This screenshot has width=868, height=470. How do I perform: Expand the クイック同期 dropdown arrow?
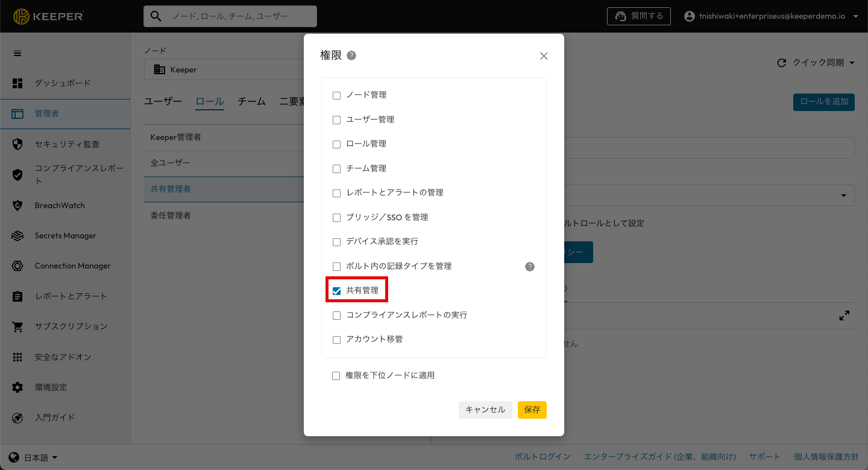(x=852, y=63)
